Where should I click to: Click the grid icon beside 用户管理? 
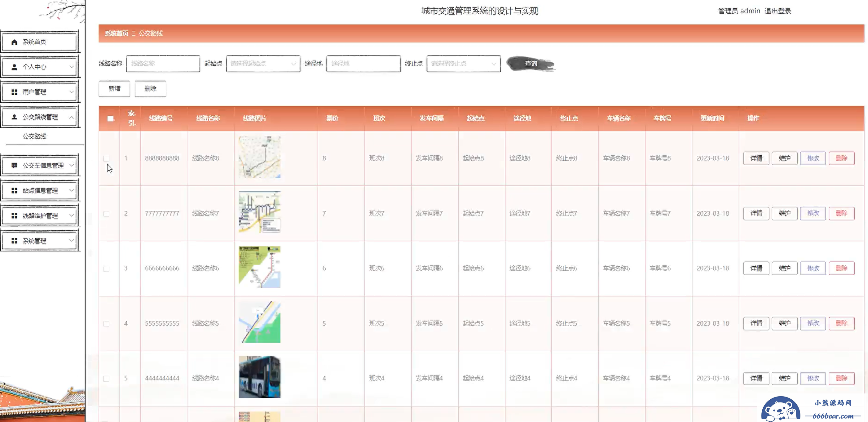point(14,92)
